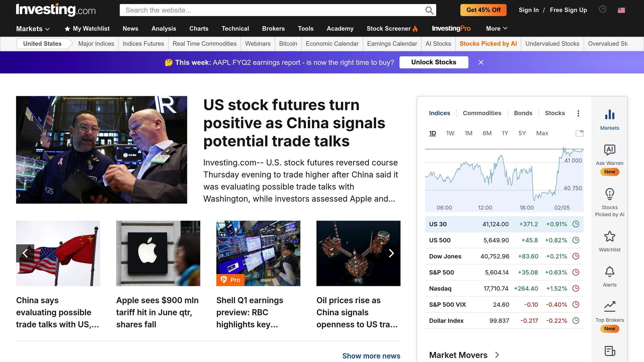
Task: Open the Shell Q1 earnings Pro thumbnail
Action: 258,253
